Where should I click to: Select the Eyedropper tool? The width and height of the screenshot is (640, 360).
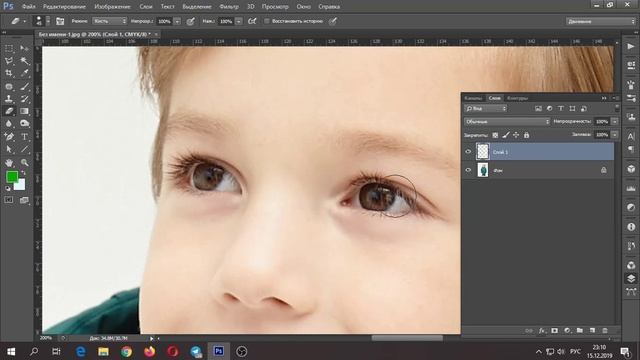tap(24, 73)
